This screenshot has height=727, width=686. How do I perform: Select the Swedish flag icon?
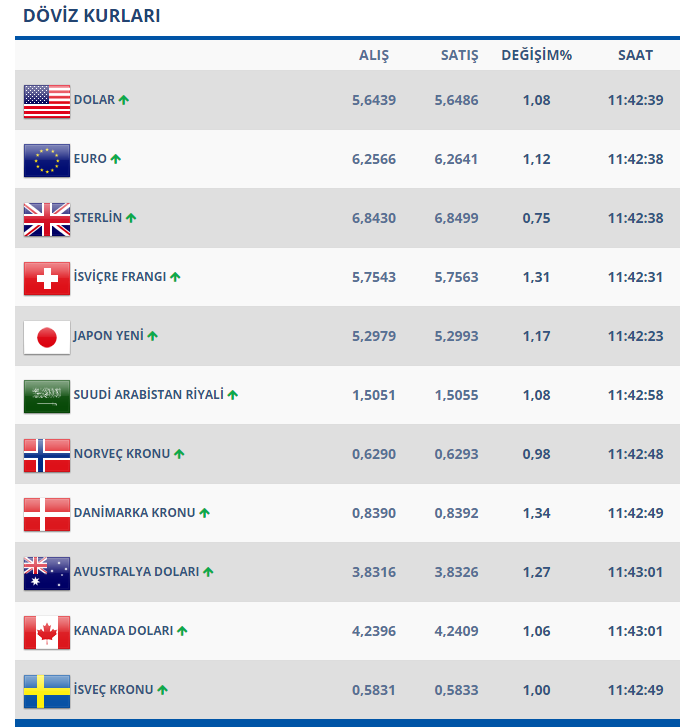[47, 691]
